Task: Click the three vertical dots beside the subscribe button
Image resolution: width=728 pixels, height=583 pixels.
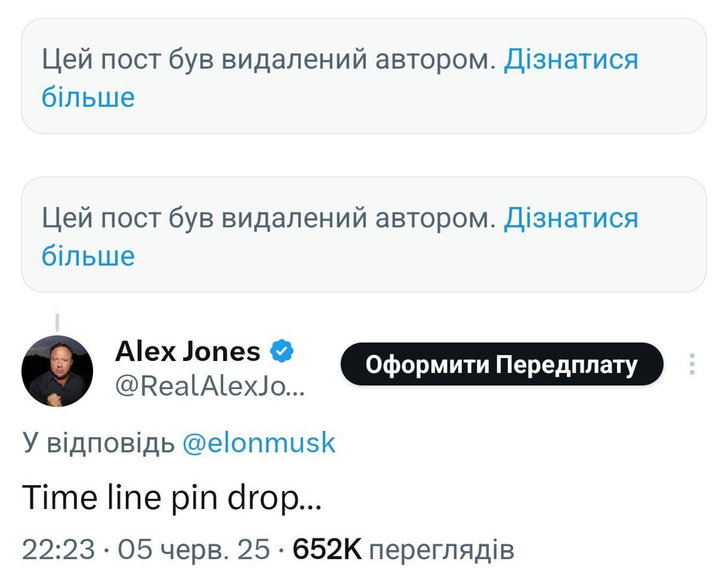Action: click(692, 364)
